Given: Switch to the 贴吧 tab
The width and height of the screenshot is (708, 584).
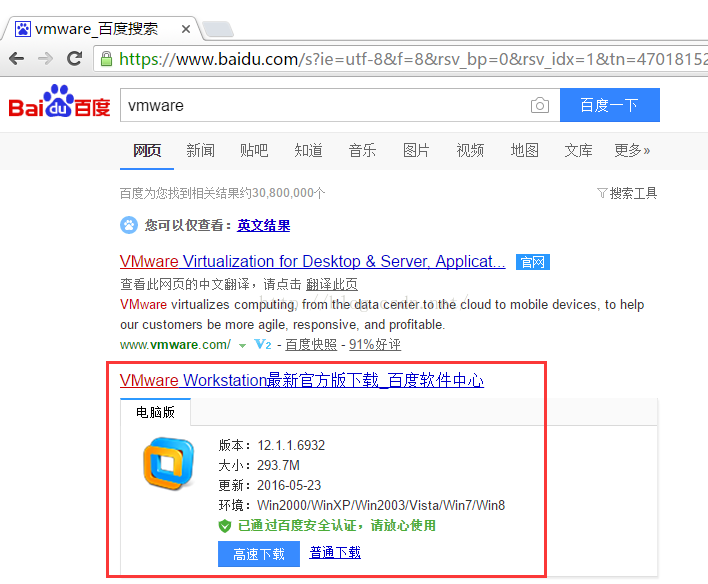Looking at the screenshot, I should [x=254, y=150].
